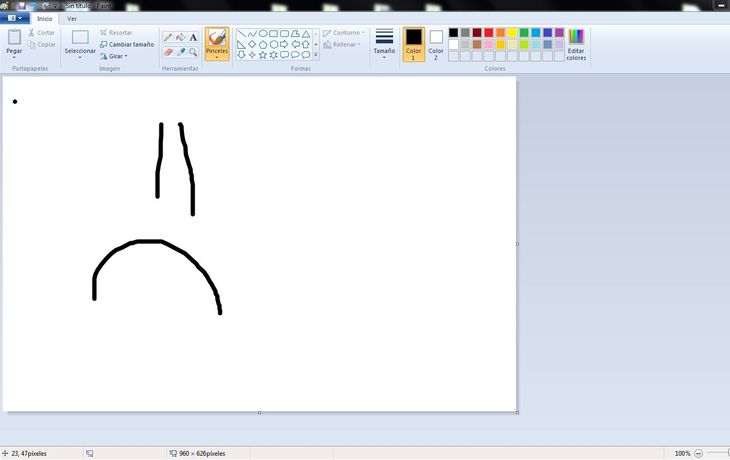Open the Pegar paste dropdown arrow
Viewport: 730px width, 460px height.
[x=14, y=57]
